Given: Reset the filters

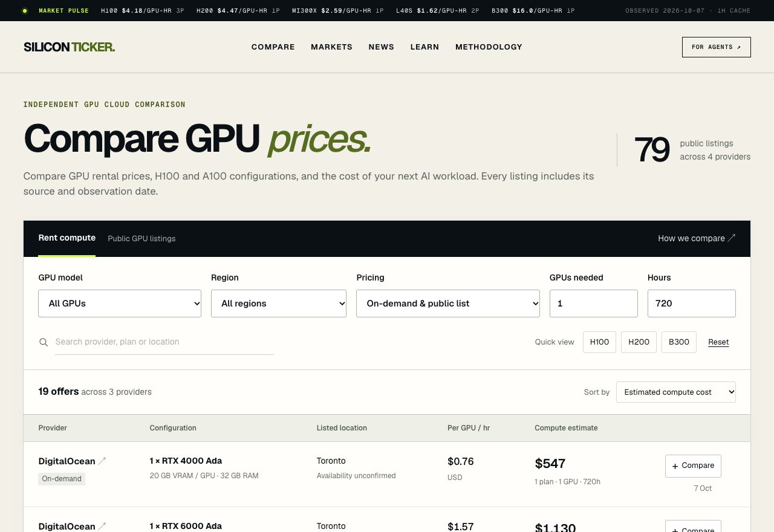Looking at the screenshot, I should point(718,342).
